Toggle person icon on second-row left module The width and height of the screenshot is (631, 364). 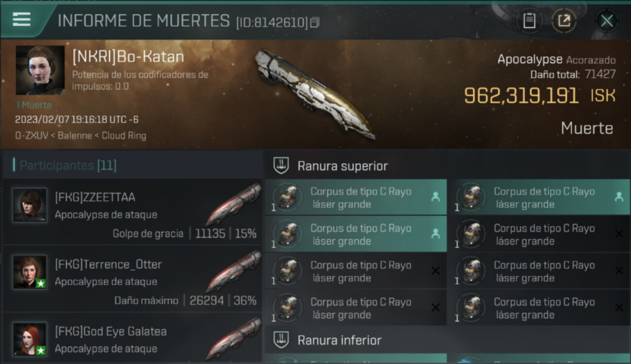[435, 234]
